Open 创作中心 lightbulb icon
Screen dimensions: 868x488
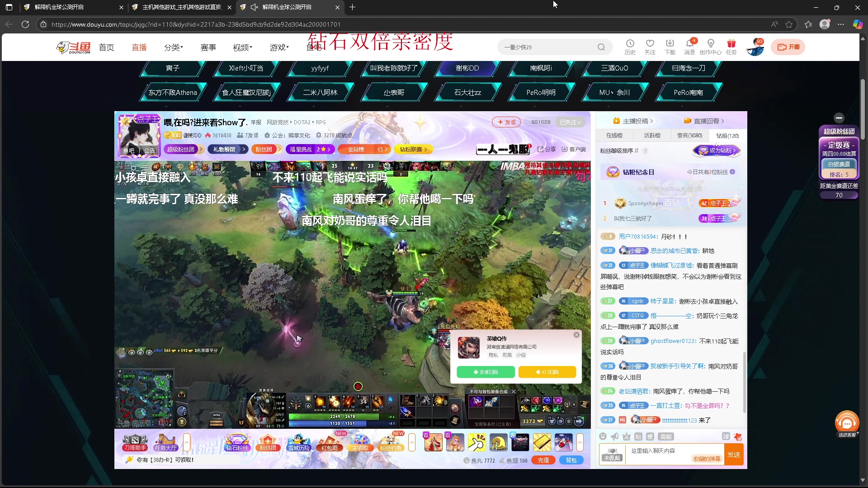point(711,47)
